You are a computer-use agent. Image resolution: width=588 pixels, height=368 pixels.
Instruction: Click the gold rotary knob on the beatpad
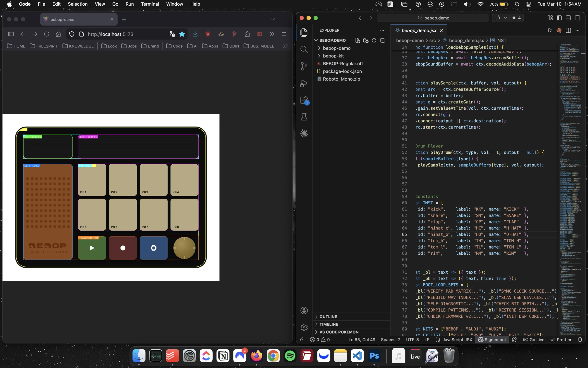(x=184, y=248)
